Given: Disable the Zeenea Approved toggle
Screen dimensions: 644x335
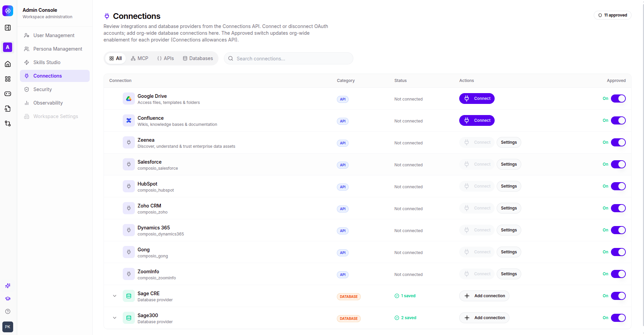Looking at the screenshot, I should click(618, 142).
